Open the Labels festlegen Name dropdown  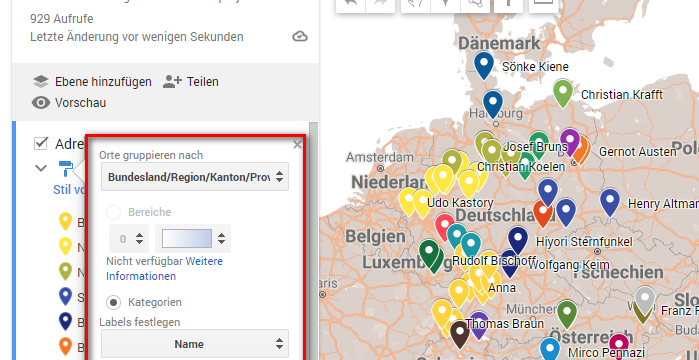[195, 344]
